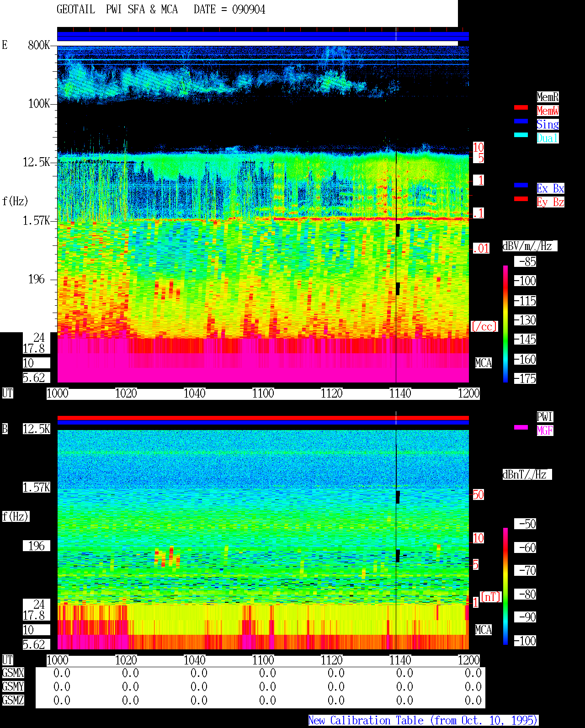Click the MCA label beside B panel
This screenshot has height=728, width=585.
pos(484,630)
